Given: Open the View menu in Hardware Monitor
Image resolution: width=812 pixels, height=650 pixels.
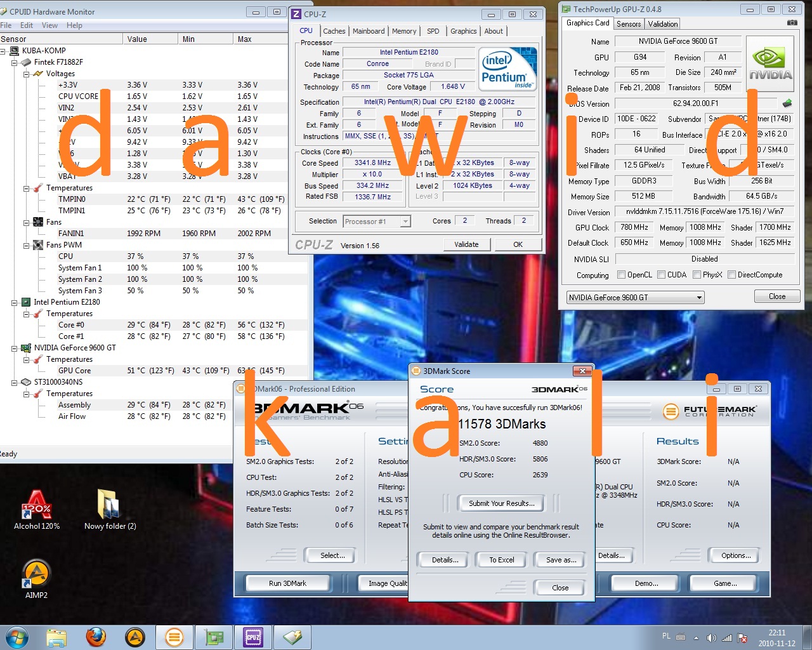Looking at the screenshot, I should (49, 25).
